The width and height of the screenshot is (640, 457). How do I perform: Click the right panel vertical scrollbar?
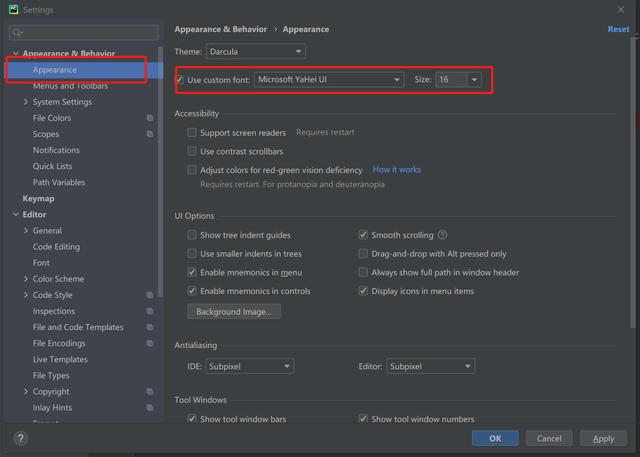click(633, 182)
